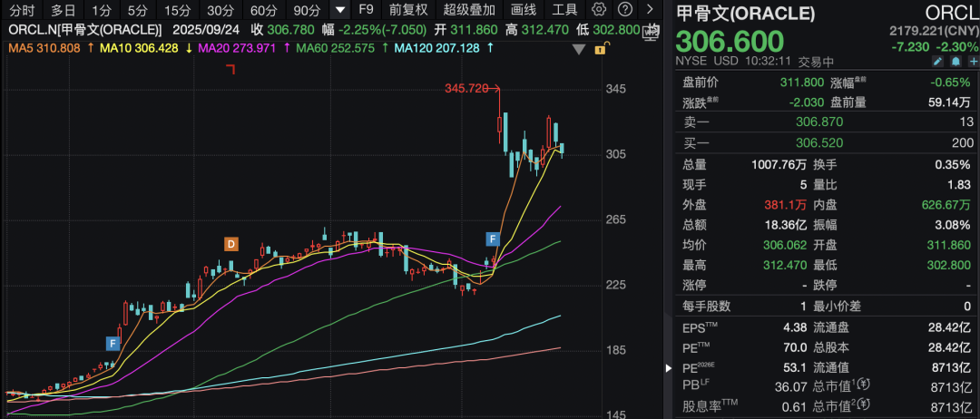Image resolution: width=980 pixels, height=419 pixels.
Task: Open the F9 button
Action: (367, 9)
